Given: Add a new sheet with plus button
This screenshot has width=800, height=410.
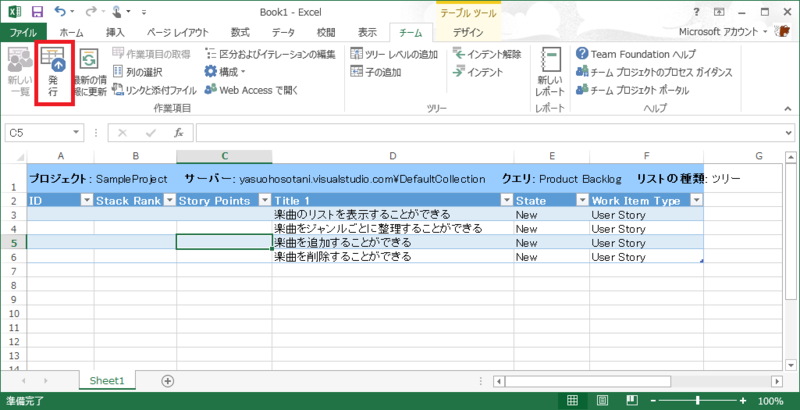Looking at the screenshot, I should point(167,380).
